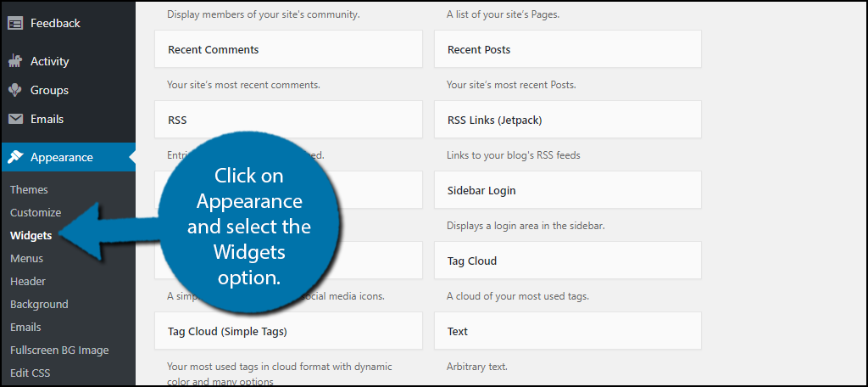Click the Appearance paintbrush icon
The image size is (868, 387).
pos(15,158)
